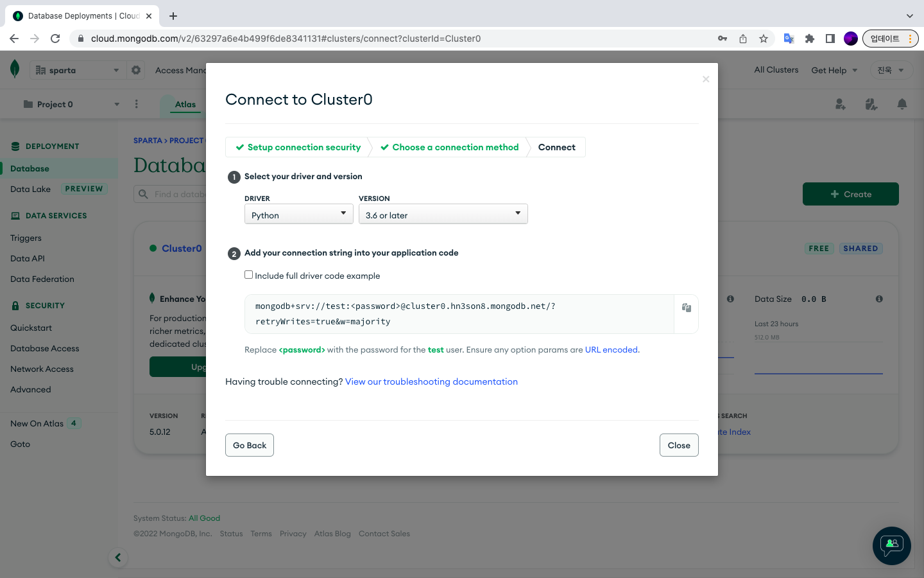Go to Setup connection security step
The height and width of the screenshot is (578, 924).
click(298, 147)
